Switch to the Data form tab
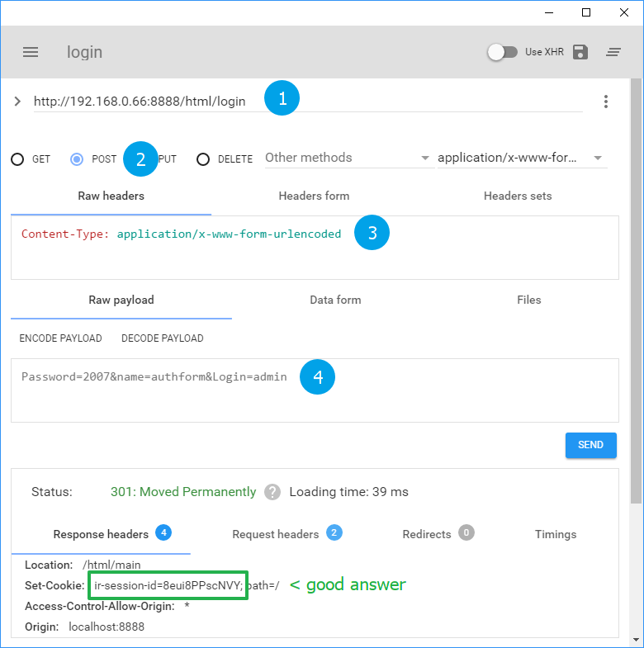This screenshot has height=648, width=644. click(335, 300)
